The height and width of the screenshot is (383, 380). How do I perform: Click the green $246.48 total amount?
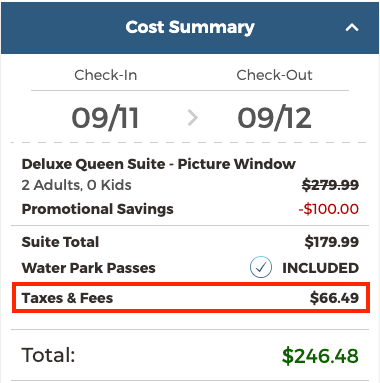pyautogui.click(x=320, y=356)
